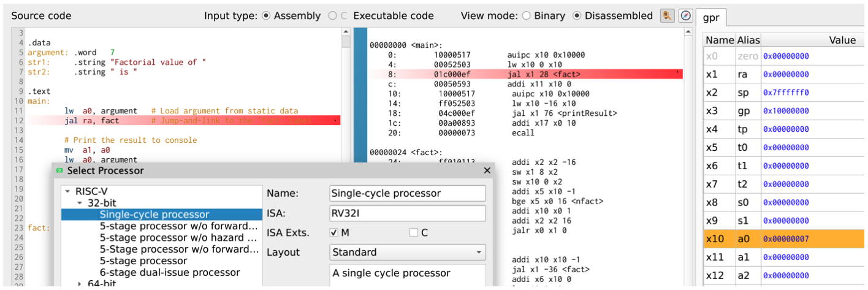868x290 pixels.
Task: Expand the 64-bit processor group
Action: tap(80, 283)
